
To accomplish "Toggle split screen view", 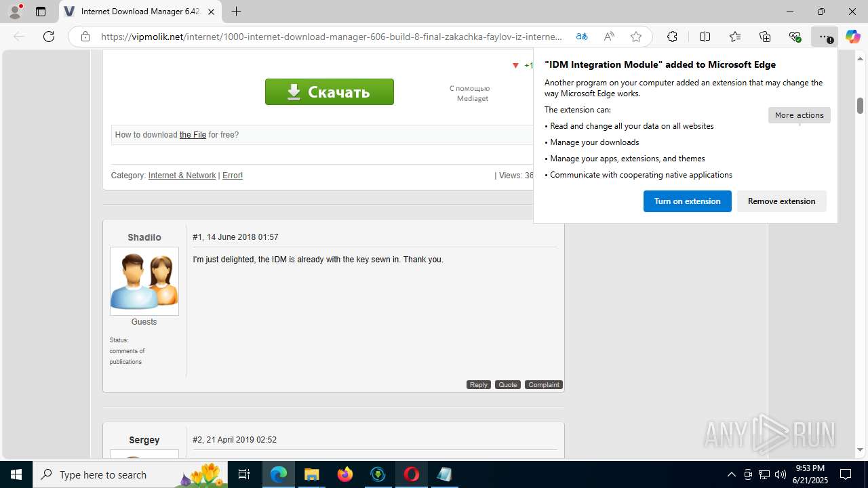I will click(705, 37).
